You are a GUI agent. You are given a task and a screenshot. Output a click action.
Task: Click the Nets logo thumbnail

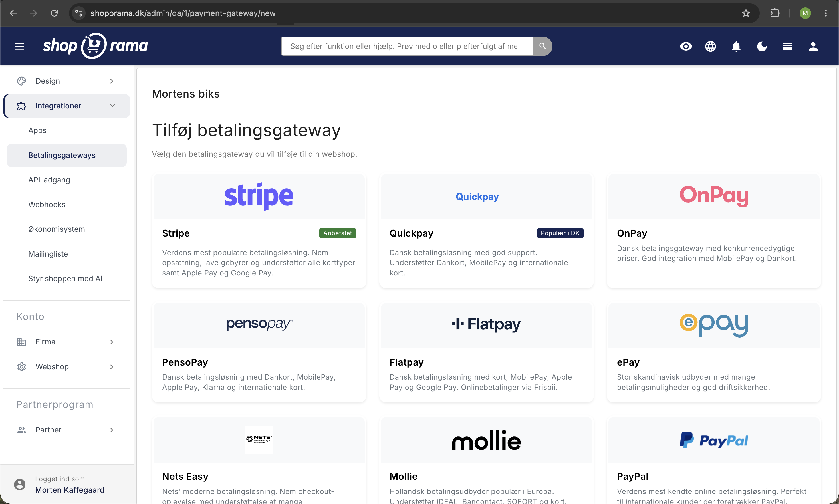coord(259,440)
